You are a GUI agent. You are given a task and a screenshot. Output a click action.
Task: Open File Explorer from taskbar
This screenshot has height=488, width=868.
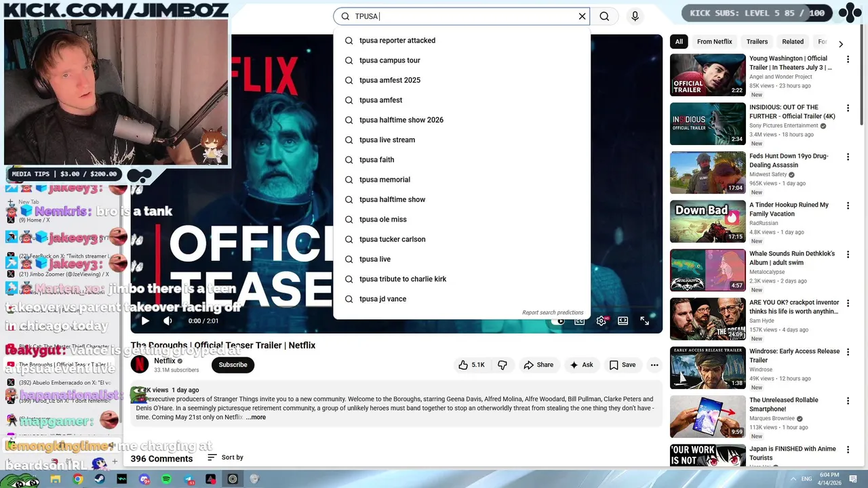(56, 479)
